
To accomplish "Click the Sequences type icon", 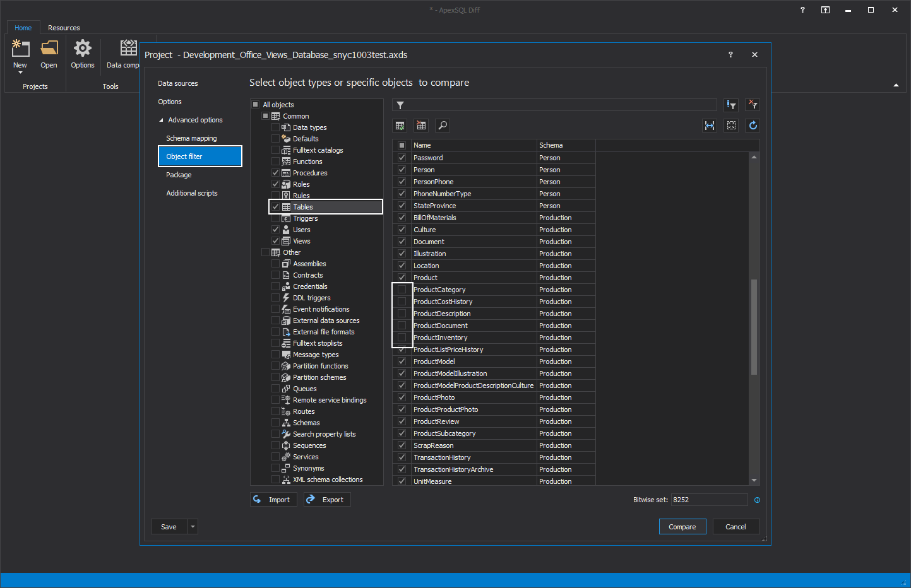I will point(286,445).
